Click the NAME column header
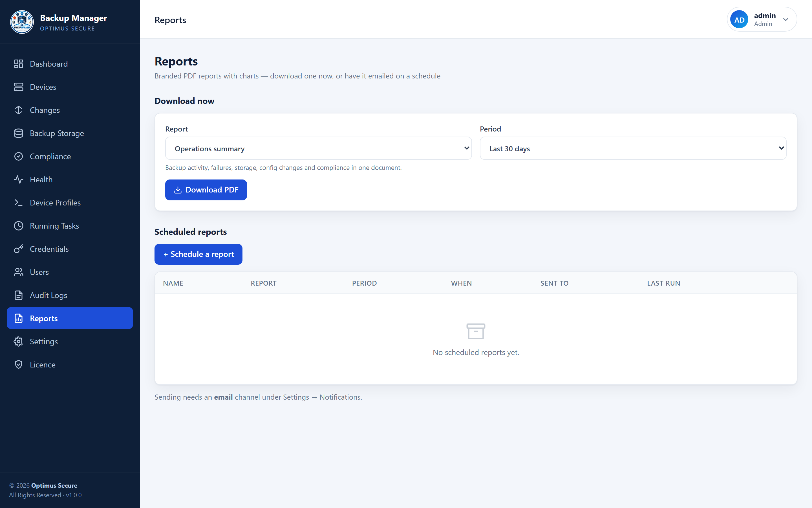Screen dimensions: 812x508 (x=173, y=283)
